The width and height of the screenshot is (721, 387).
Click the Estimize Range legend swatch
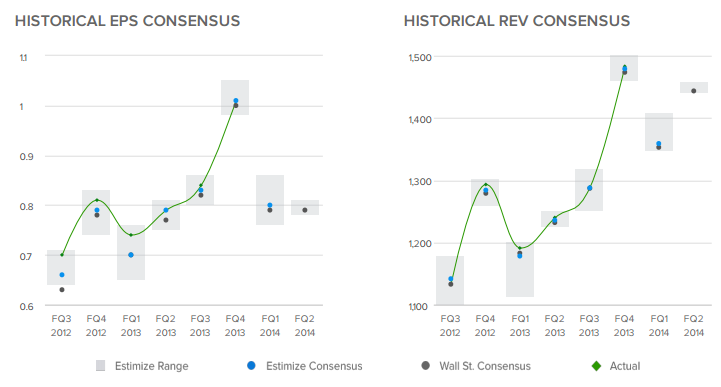click(100, 366)
